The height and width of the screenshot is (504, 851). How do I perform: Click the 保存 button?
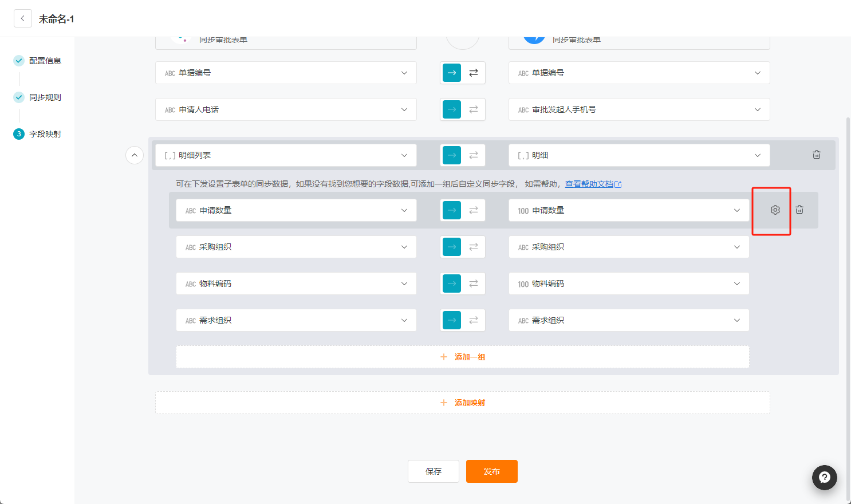434,471
